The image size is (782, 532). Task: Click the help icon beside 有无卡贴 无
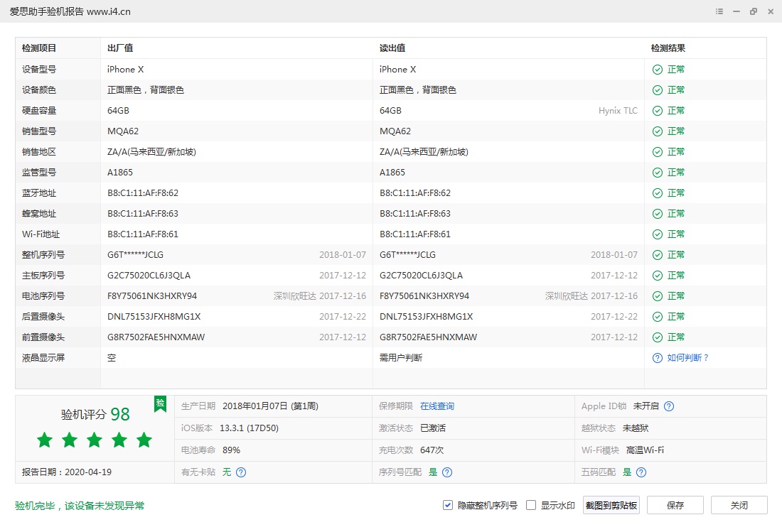point(241,472)
